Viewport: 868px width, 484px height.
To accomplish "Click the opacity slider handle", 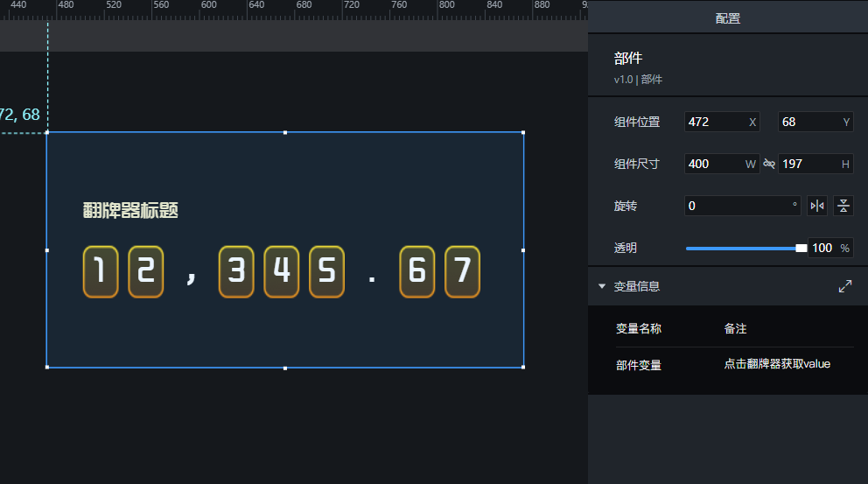I will (x=801, y=248).
